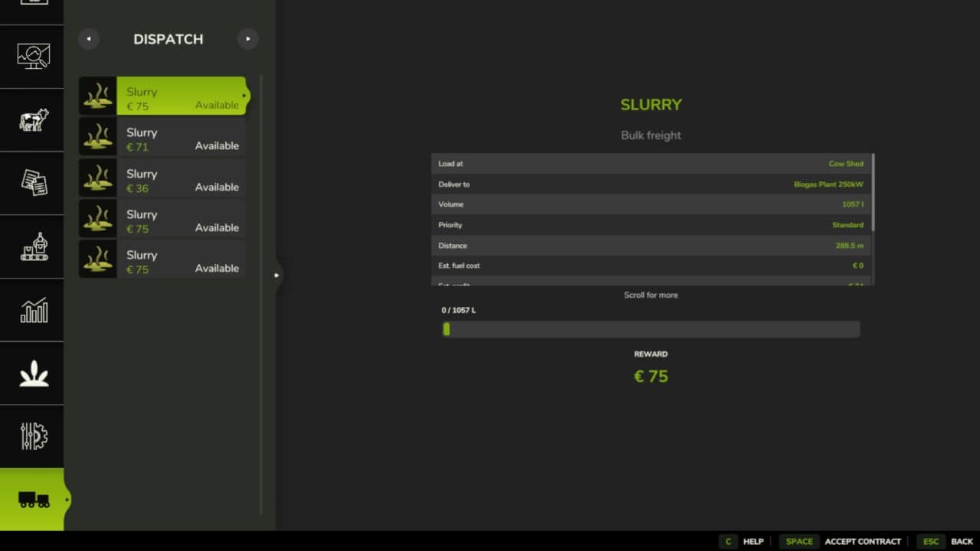Go to previous page with left arrow
The image size is (980, 551).
tap(89, 39)
